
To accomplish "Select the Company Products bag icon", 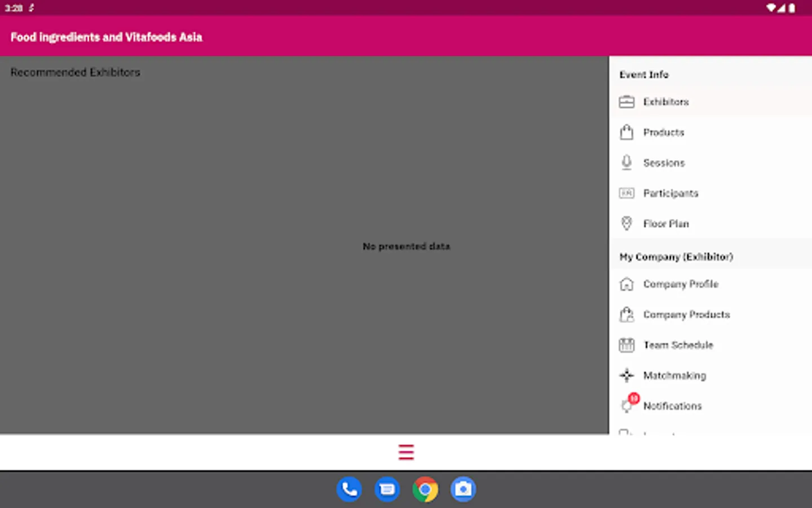I will click(x=626, y=314).
